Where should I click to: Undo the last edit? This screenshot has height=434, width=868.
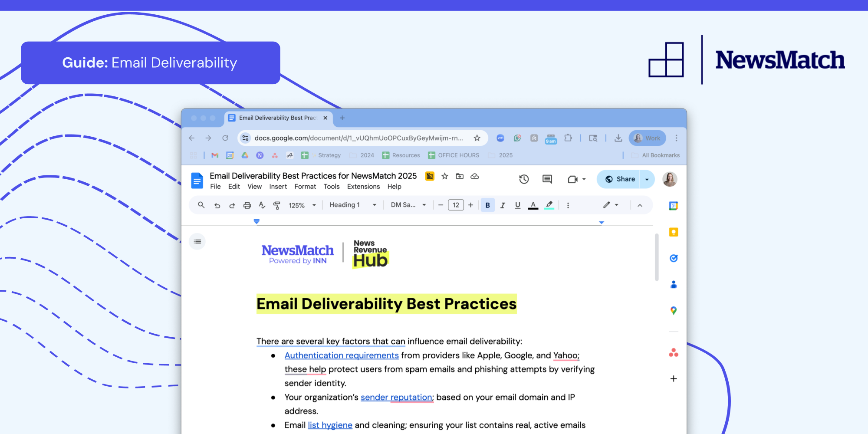tap(217, 205)
